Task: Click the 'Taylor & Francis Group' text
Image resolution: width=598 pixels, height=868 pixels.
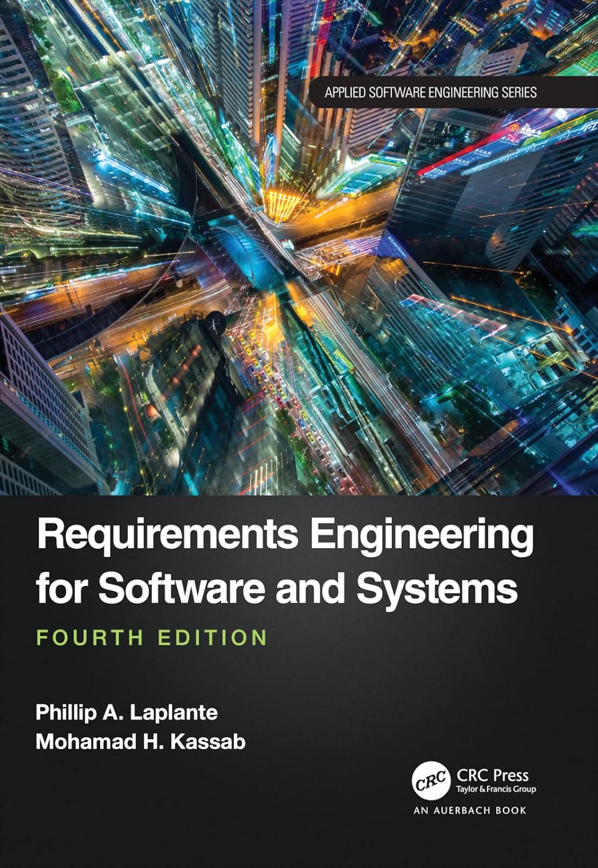Action: pyautogui.click(x=496, y=789)
